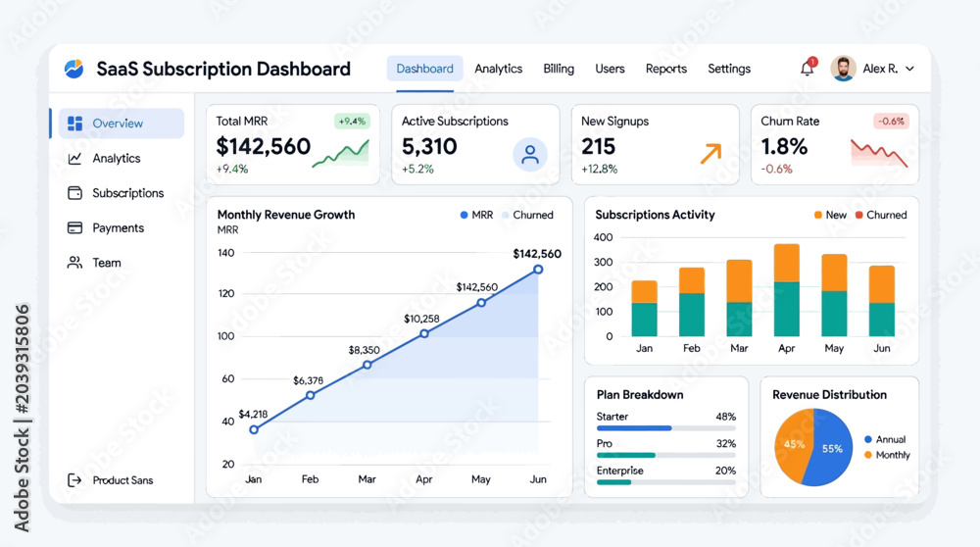This screenshot has height=547, width=980.
Task: Open the notification bell with red badge
Action: pos(808,68)
